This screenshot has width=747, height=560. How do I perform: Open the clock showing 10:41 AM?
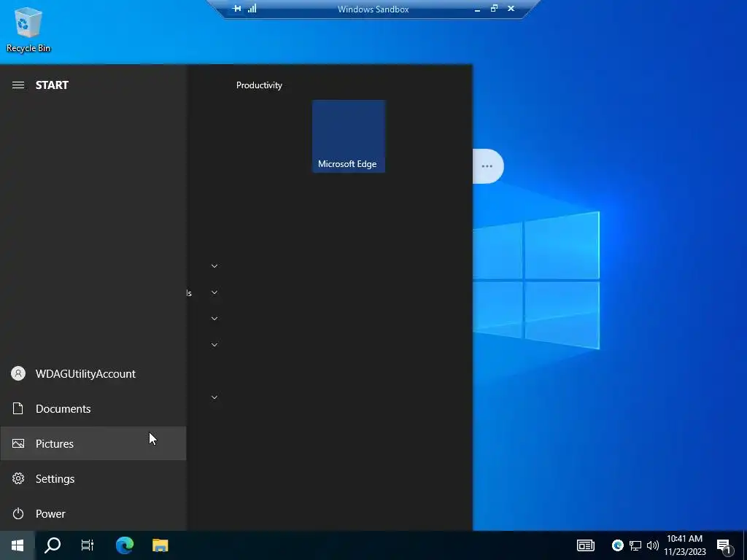coord(684,545)
